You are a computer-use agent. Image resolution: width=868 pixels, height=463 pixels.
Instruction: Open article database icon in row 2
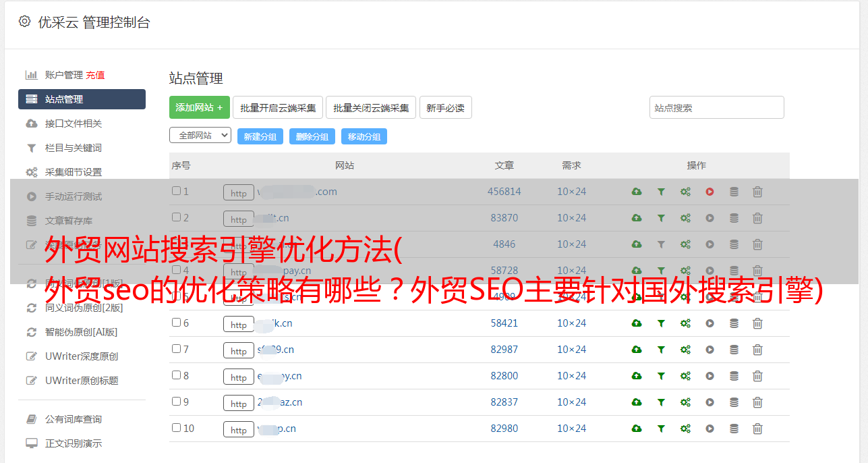click(734, 218)
